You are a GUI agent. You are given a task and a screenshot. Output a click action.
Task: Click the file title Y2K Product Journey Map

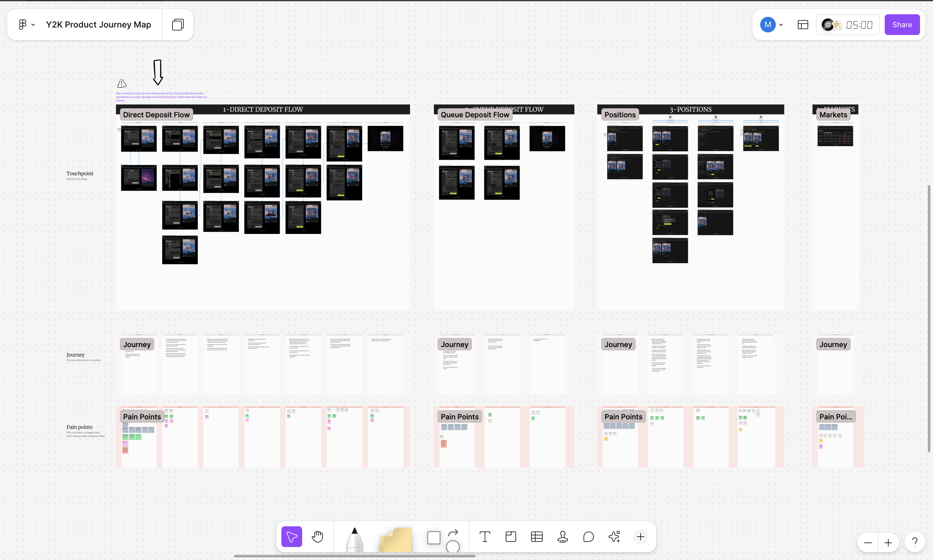pyautogui.click(x=99, y=25)
